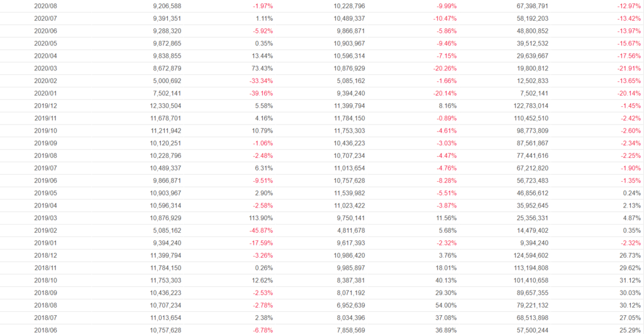Select the -17.56% red percentage

tap(628, 56)
